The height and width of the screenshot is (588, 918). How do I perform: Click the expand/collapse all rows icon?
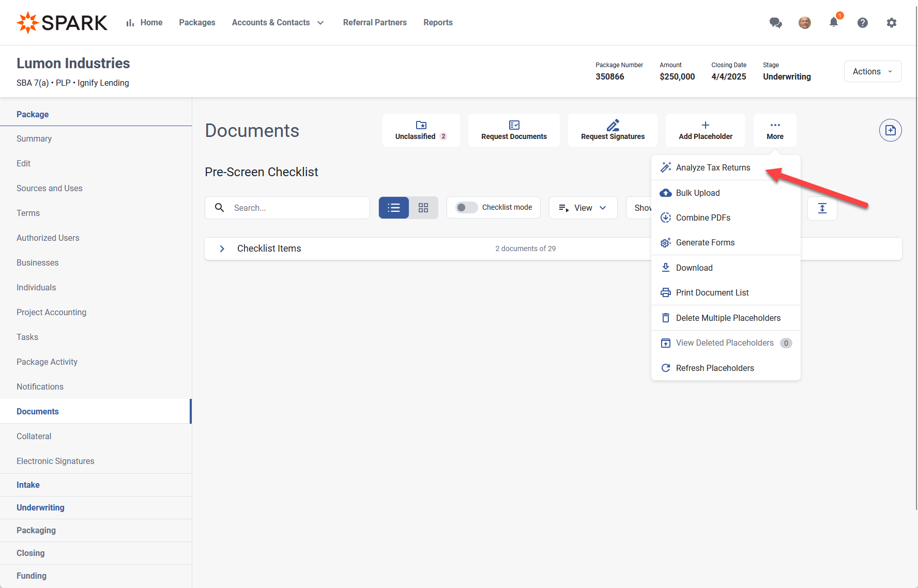(822, 208)
